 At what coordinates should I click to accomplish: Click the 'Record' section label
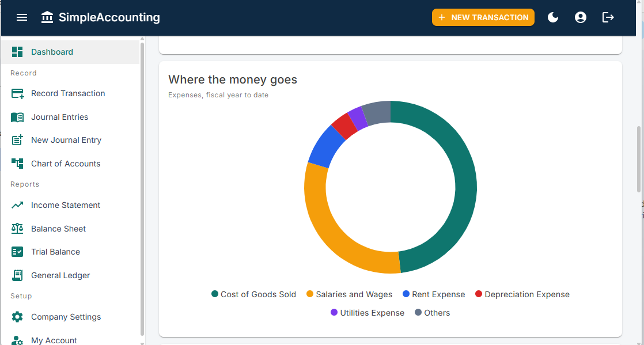tap(24, 73)
